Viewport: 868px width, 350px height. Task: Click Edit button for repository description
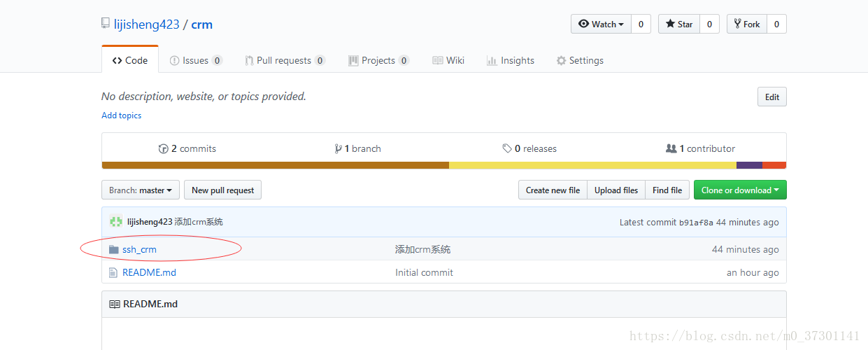coord(772,97)
